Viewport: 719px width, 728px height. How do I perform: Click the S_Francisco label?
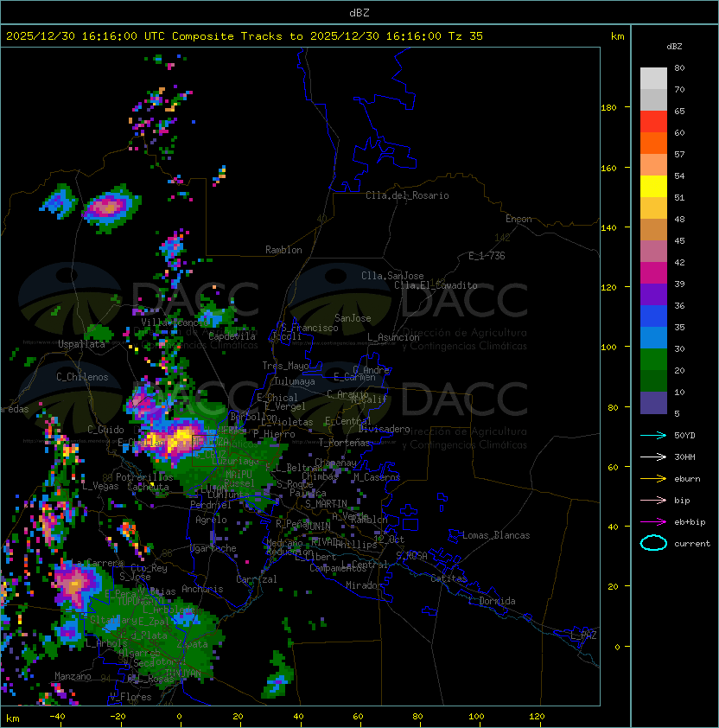pos(309,329)
